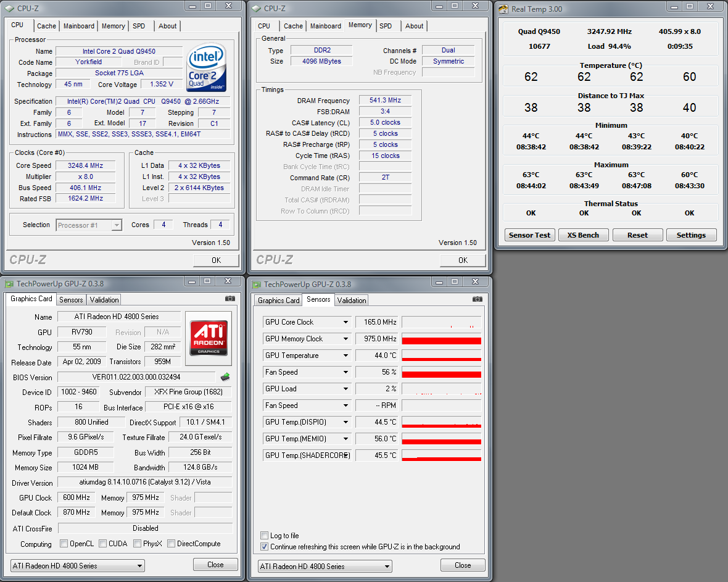Click the 'Intel Core 2 Quad Q9450' name value

coord(119,51)
